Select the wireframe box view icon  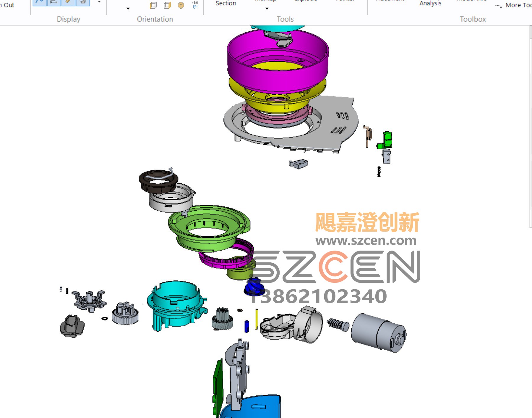[153, 5]
